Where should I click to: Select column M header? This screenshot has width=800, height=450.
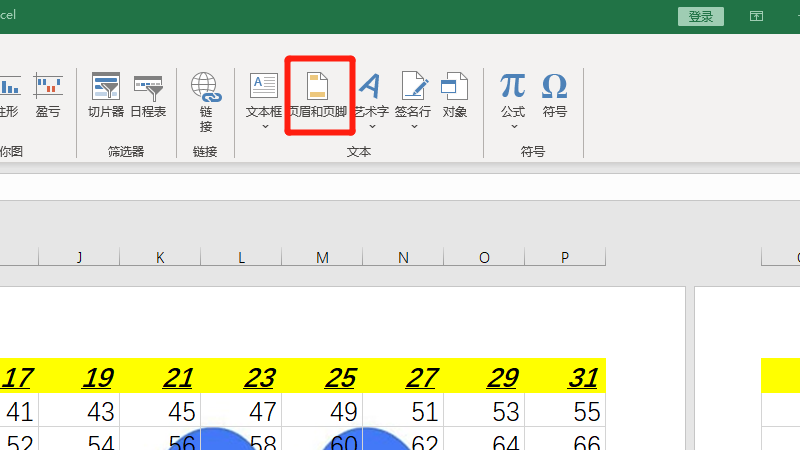[322, 257]
